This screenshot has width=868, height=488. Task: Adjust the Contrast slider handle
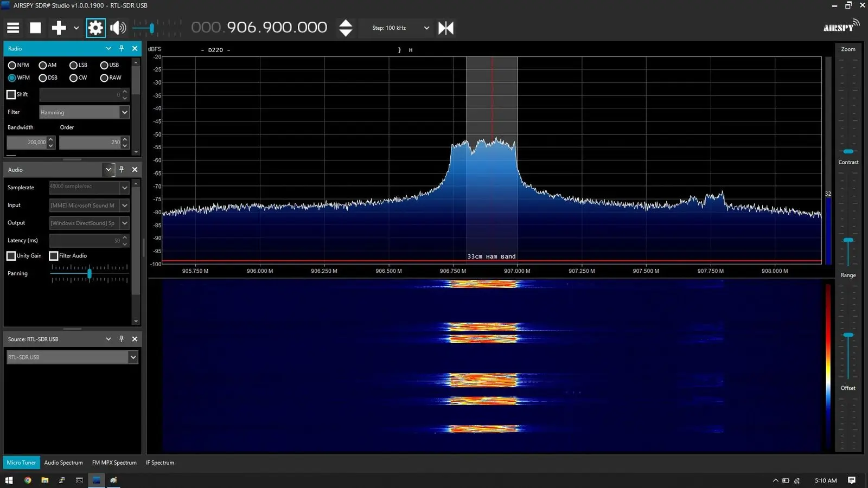pos(848,240)
